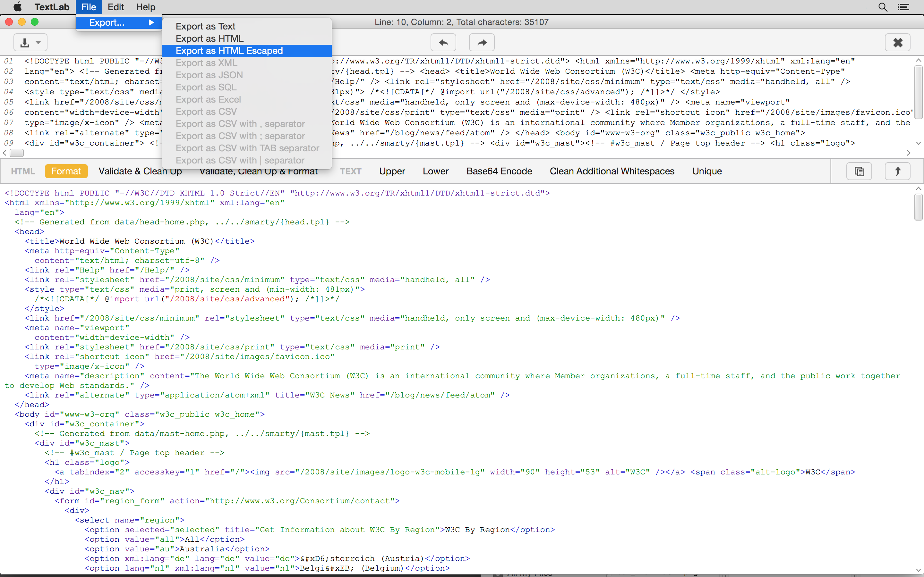Open the import button dropdown arrow

pyautogui.click(x=38, y=42)
